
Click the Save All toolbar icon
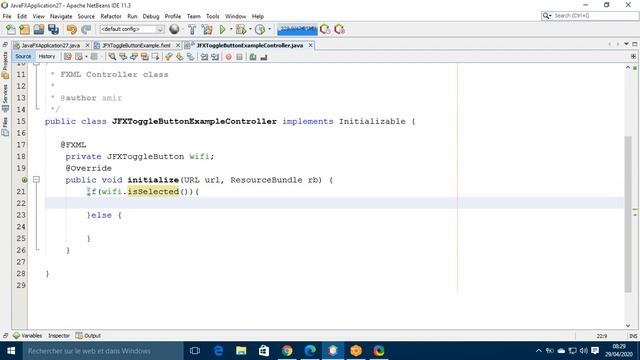point(53,29)
